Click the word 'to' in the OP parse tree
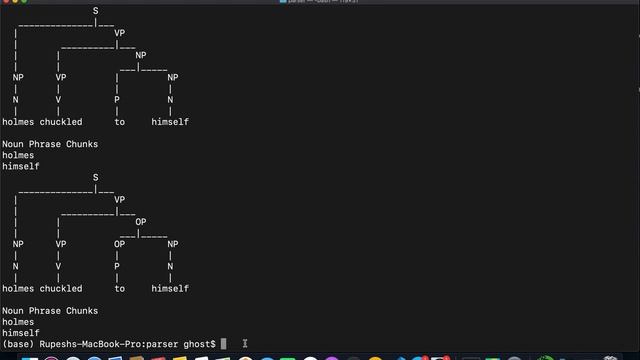 [119, 289]
